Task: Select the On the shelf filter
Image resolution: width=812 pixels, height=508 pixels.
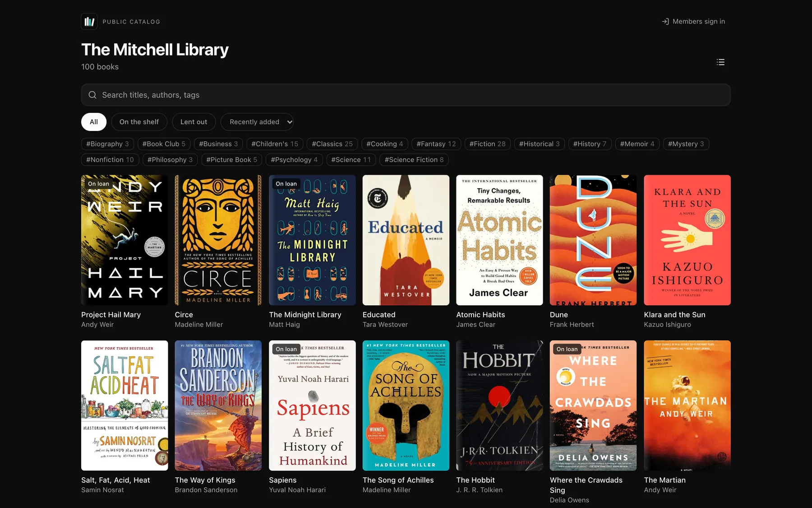Action: coord(139,122)
